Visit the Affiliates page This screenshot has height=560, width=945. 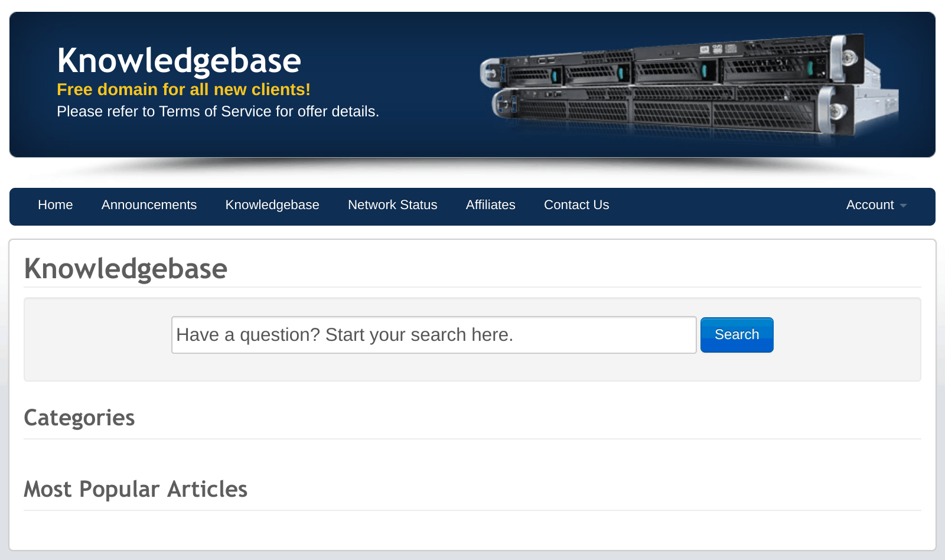pos(490,205)
